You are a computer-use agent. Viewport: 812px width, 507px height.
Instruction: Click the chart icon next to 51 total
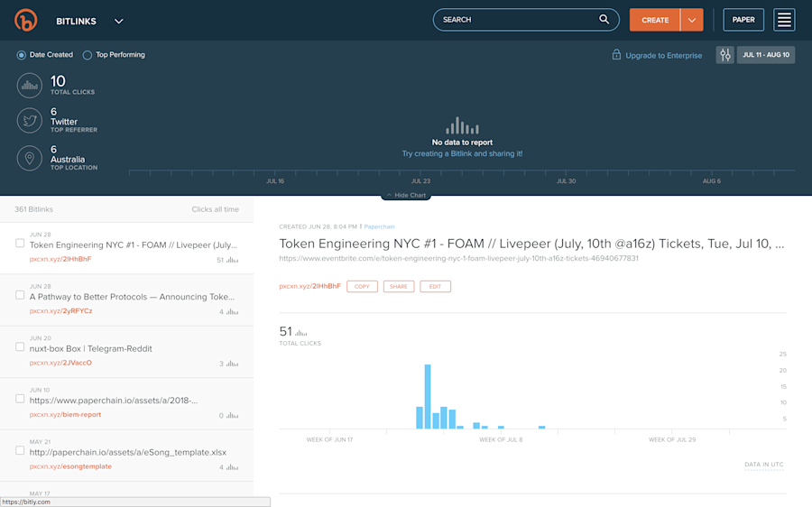[300, 333]
